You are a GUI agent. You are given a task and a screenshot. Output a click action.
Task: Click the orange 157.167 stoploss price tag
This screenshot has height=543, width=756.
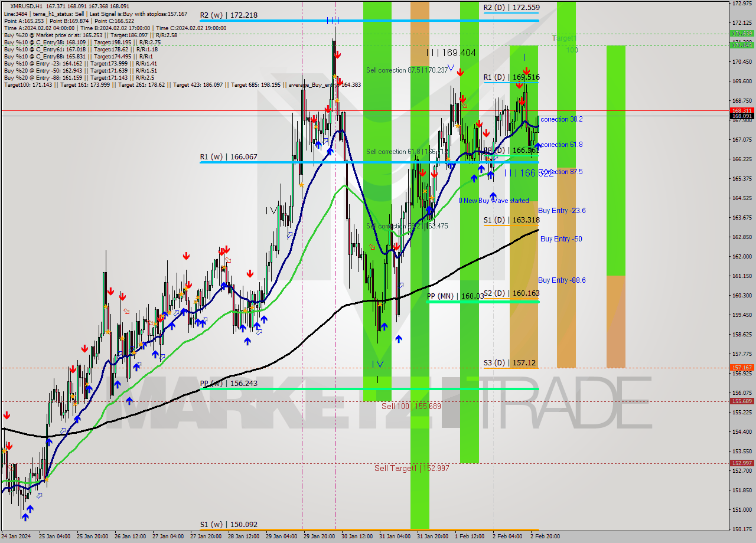[742, 367]
